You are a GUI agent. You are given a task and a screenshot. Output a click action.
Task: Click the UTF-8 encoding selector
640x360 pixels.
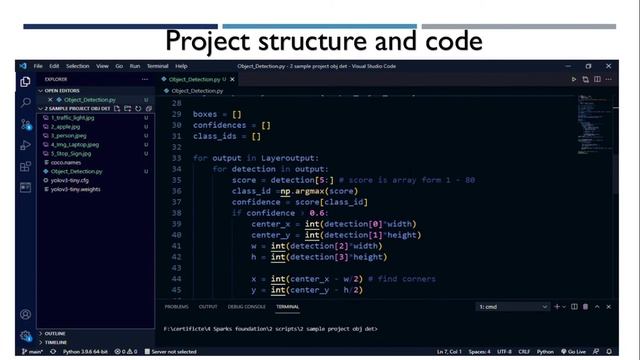pos(504,351)
